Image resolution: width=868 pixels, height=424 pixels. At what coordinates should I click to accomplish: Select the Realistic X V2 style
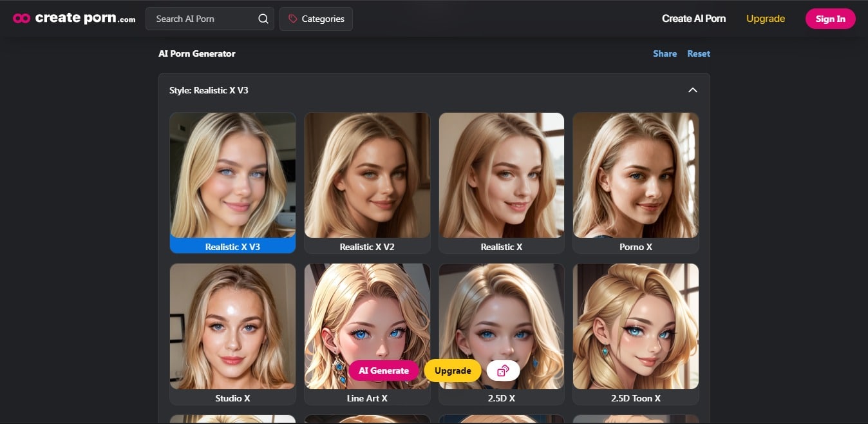tap(367, 183)
